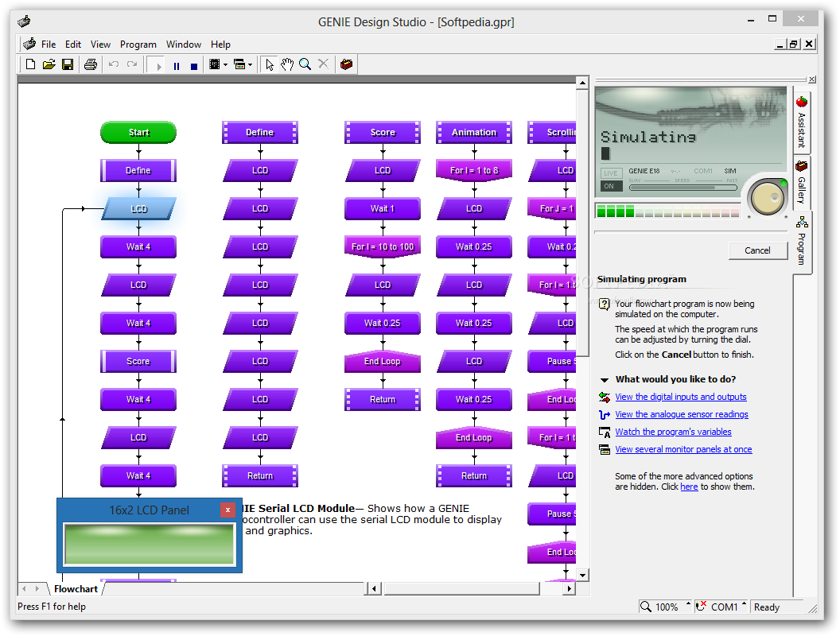
Task: Print the flowchart with printer icon
Action: pyautogui.click(x=91, y=64)
